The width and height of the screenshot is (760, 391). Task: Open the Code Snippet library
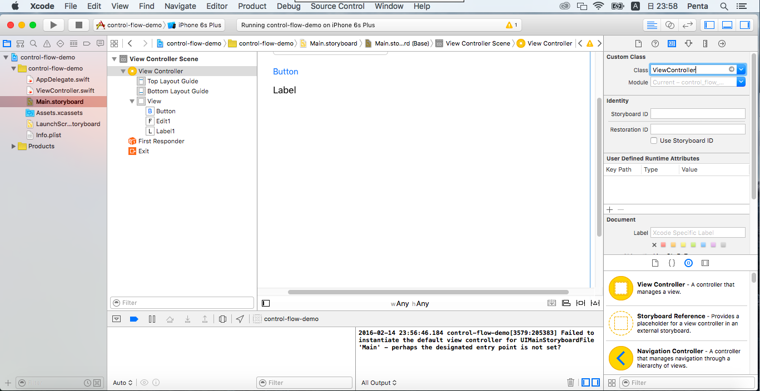(x=672, y=263)
